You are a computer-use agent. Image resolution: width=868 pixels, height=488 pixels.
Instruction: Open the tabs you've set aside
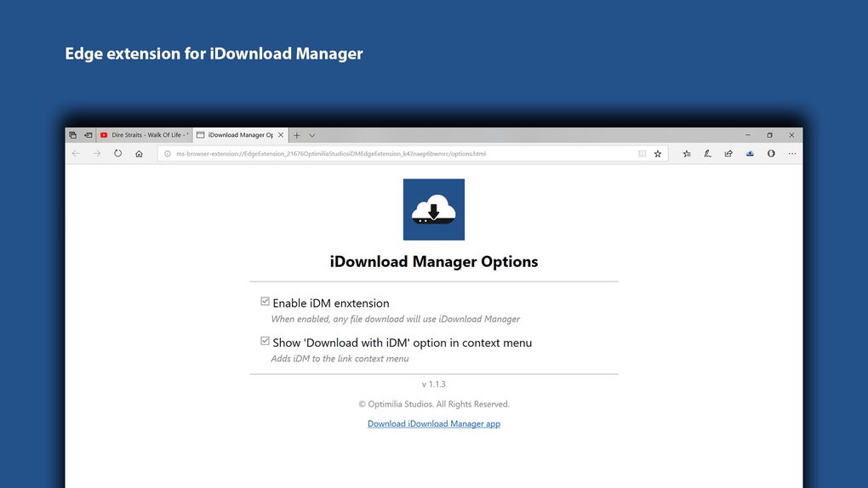click(72, 135)
